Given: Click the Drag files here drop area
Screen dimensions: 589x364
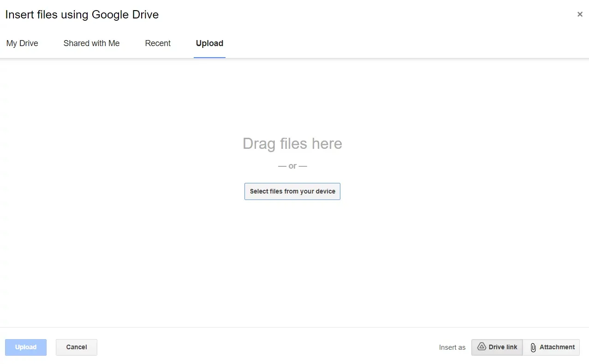Looking at the screenshot, I should [x=292, y=144].
